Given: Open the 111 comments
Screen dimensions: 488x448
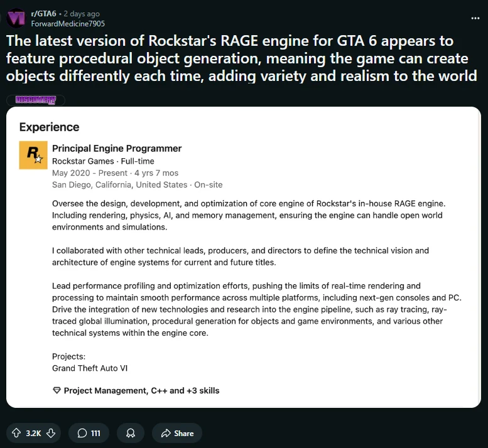Looking at the screenshot, I should [89, 433].
